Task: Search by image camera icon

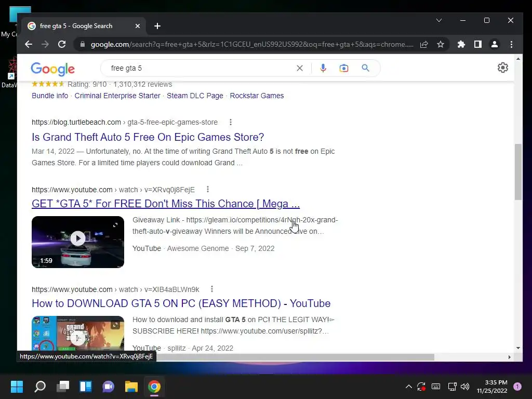Action: click(x=344, y=68)
